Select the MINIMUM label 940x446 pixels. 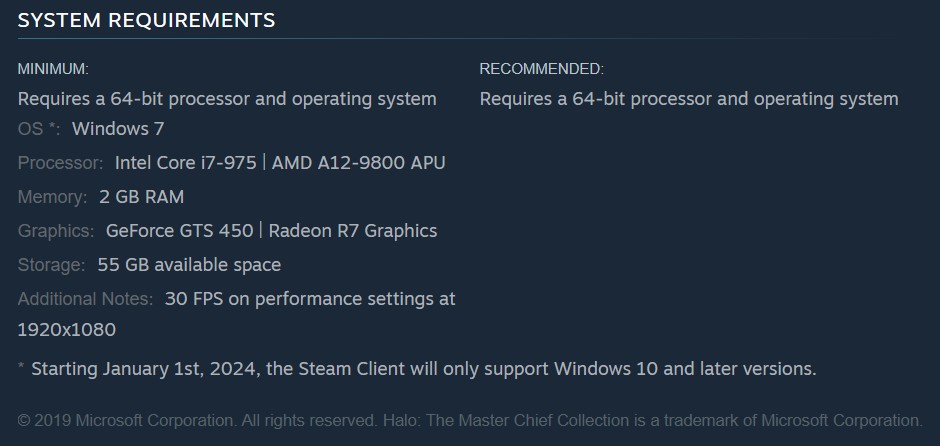click(x=53, y=69)
